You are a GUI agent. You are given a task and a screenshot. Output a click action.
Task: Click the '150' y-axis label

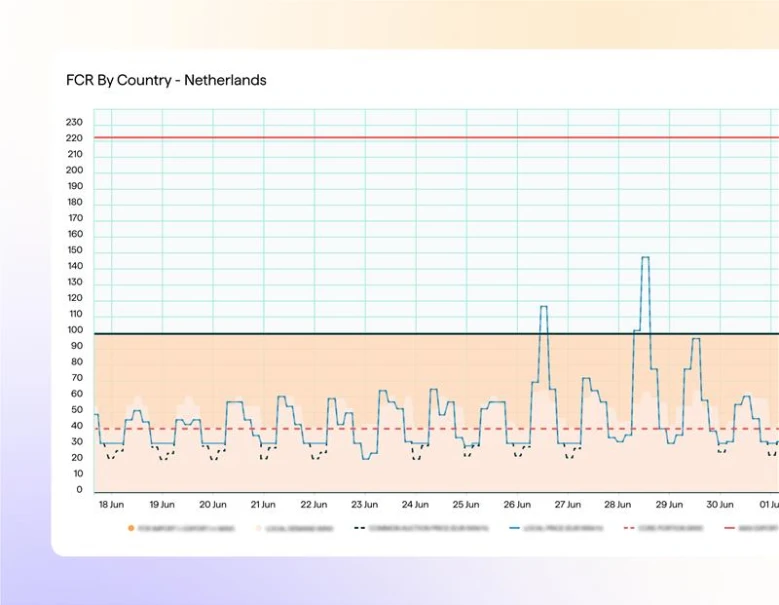click(75, 250)
